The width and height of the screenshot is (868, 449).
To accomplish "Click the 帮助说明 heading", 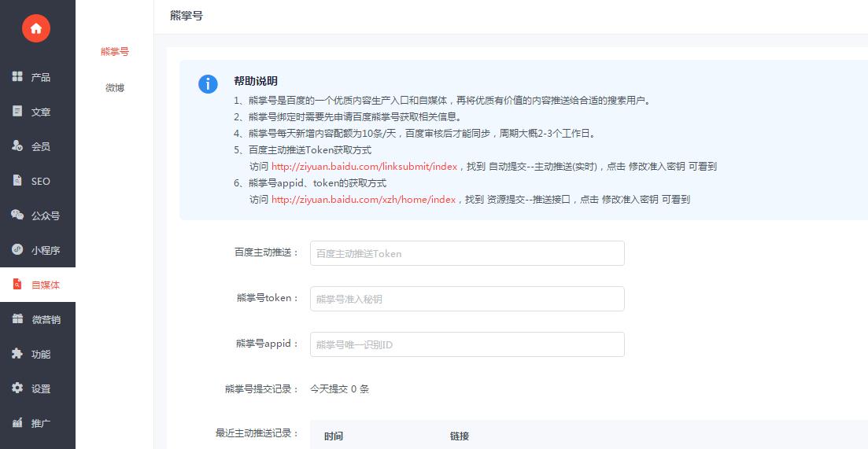I will point(256,81).
